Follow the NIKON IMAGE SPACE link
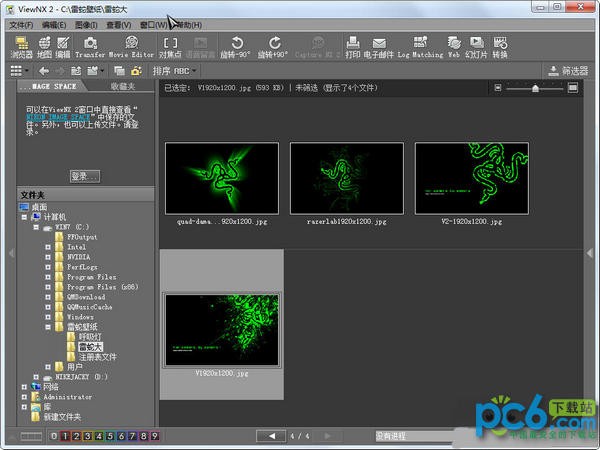Screen dimensions: 600x450 58,117
